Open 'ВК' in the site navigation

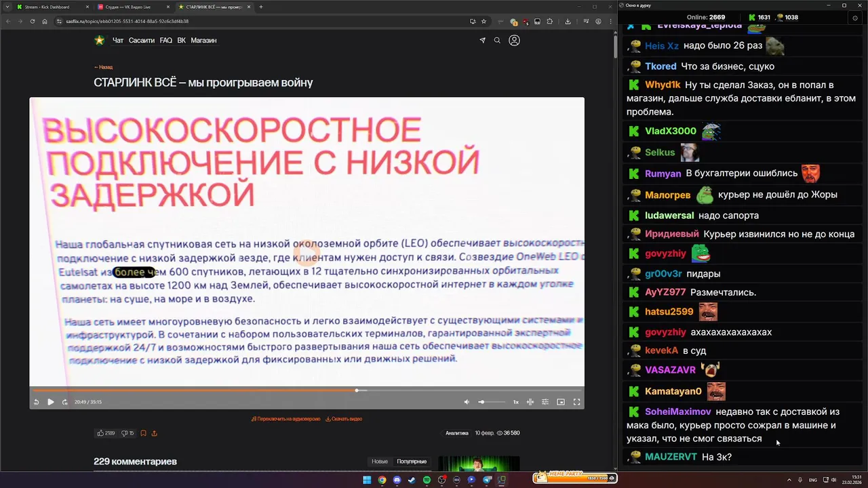pos(182,41)
